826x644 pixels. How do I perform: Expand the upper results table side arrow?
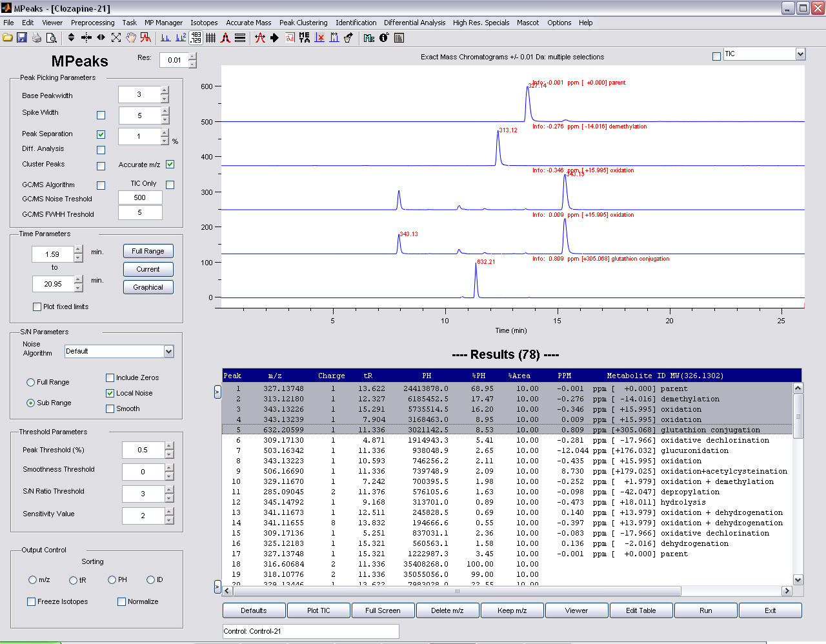(217, 392)
